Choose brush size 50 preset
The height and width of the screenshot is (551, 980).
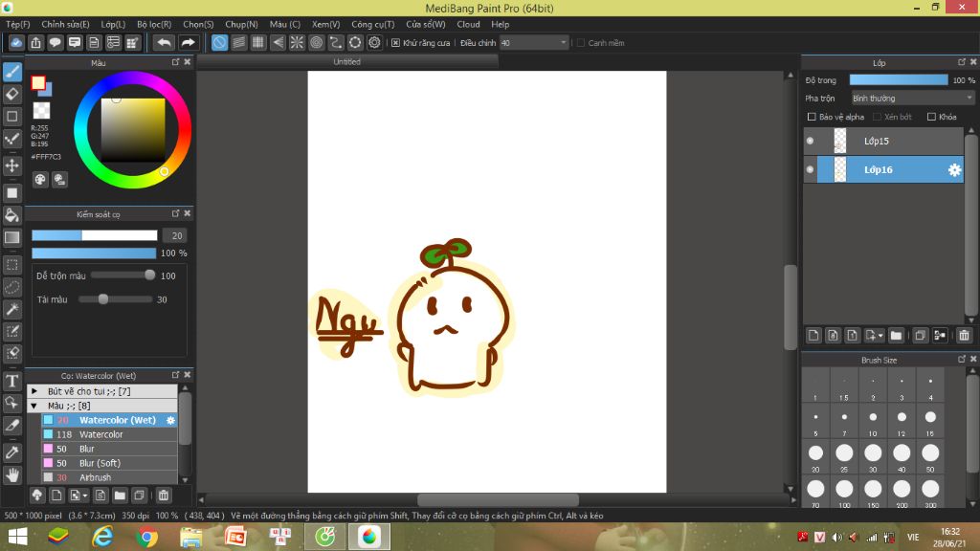pos(930,457)
